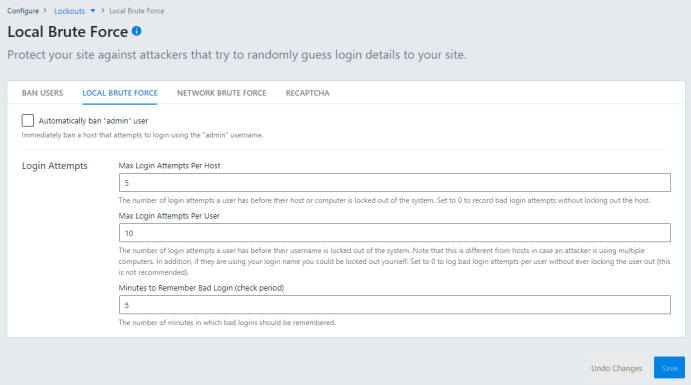
Task: Focus the Minutes to Remember Bad Login field
Action: (x=394, y=305)
